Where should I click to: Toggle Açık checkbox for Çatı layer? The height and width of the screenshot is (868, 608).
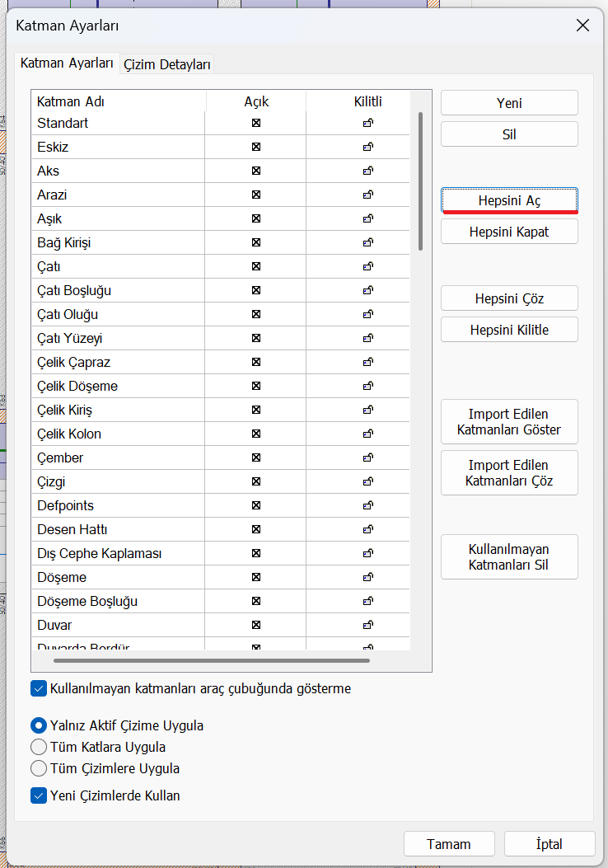[x=256, y=266]
